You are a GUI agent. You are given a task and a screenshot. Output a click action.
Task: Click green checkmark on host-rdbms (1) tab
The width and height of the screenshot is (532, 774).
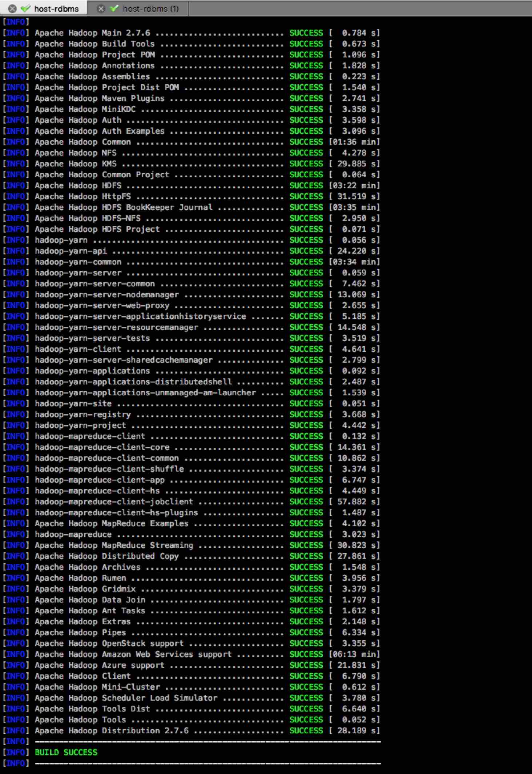coord(114,8)
